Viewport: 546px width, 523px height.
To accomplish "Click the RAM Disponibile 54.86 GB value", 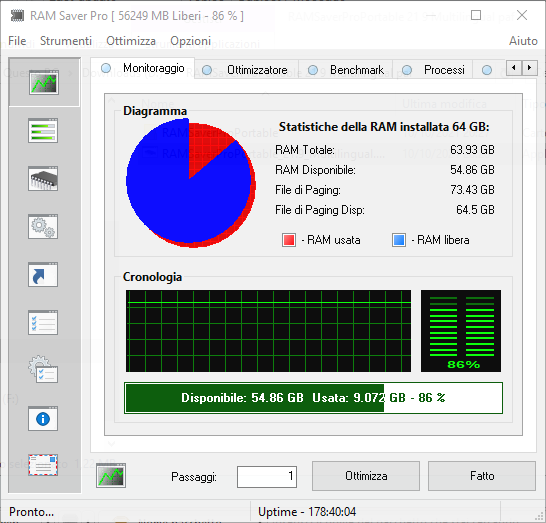I will (x=472, y=170).
